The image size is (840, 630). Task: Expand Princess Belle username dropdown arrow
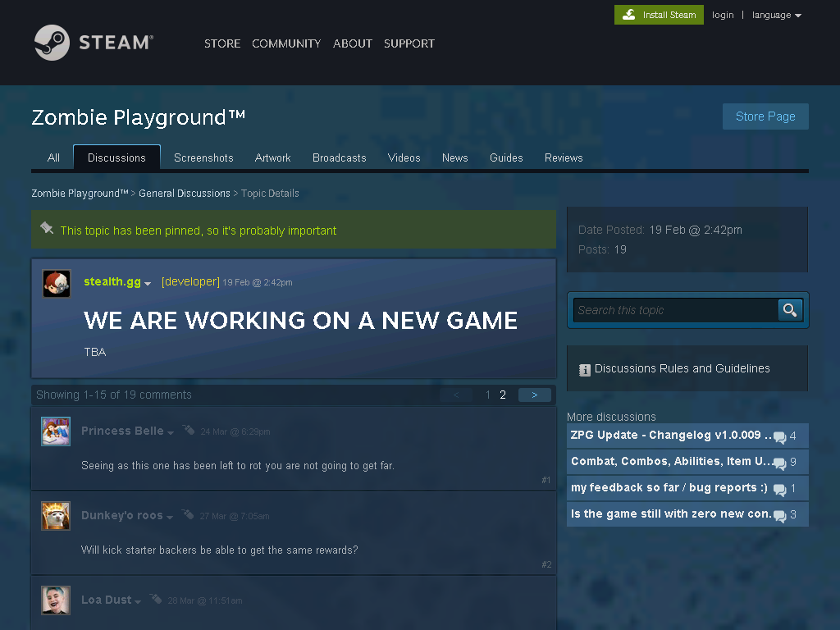coord(171,433)
